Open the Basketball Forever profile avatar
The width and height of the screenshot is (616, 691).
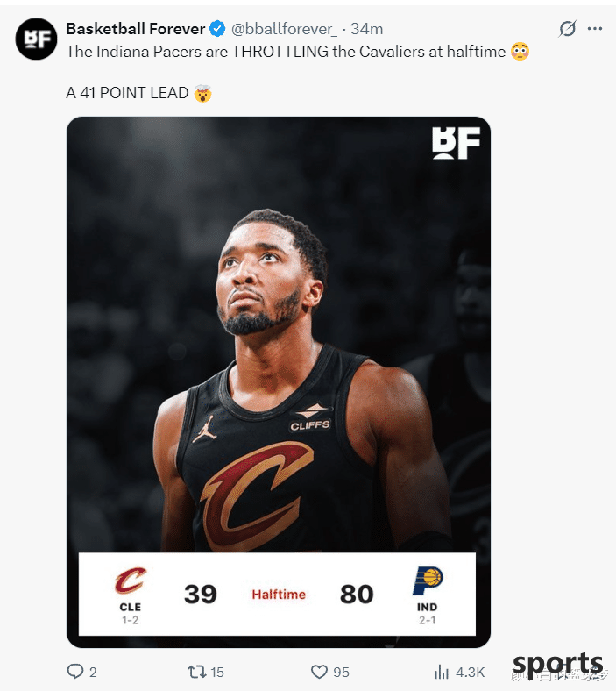click(x=37, y=39)
